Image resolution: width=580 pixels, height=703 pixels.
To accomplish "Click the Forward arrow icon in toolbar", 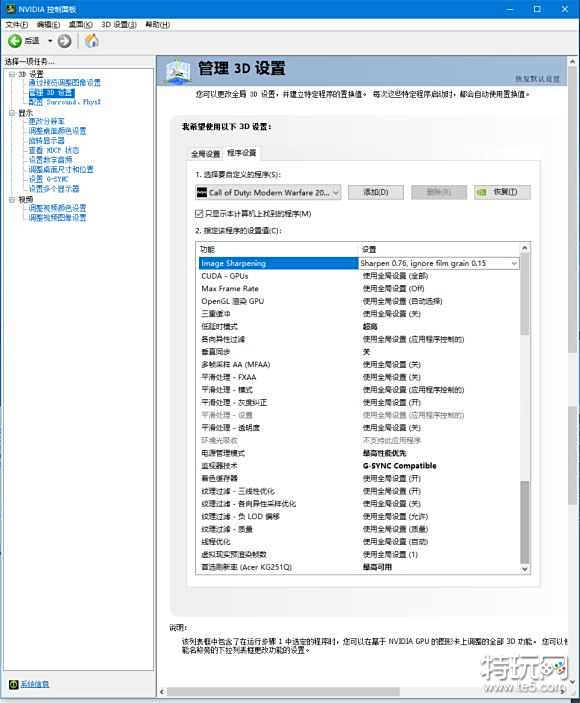I will point(65,41).
